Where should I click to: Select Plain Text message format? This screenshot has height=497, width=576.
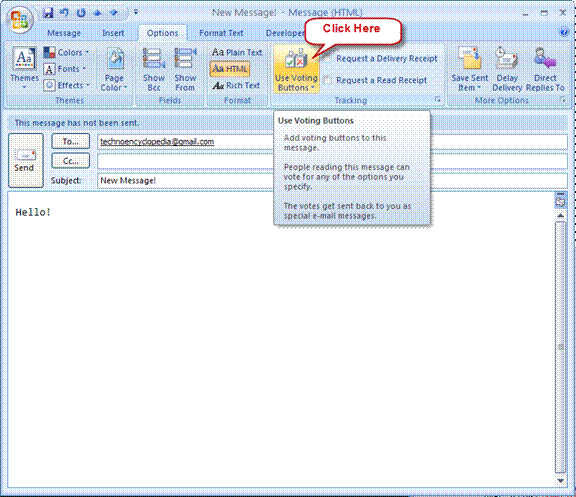coord(237,52)
